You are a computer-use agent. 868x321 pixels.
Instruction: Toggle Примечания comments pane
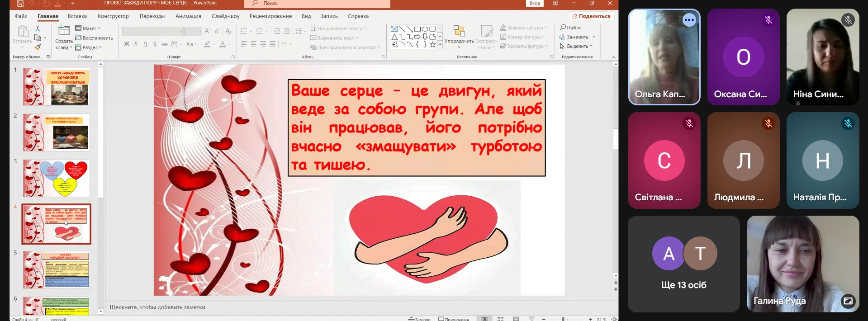[x=454, y=319]
